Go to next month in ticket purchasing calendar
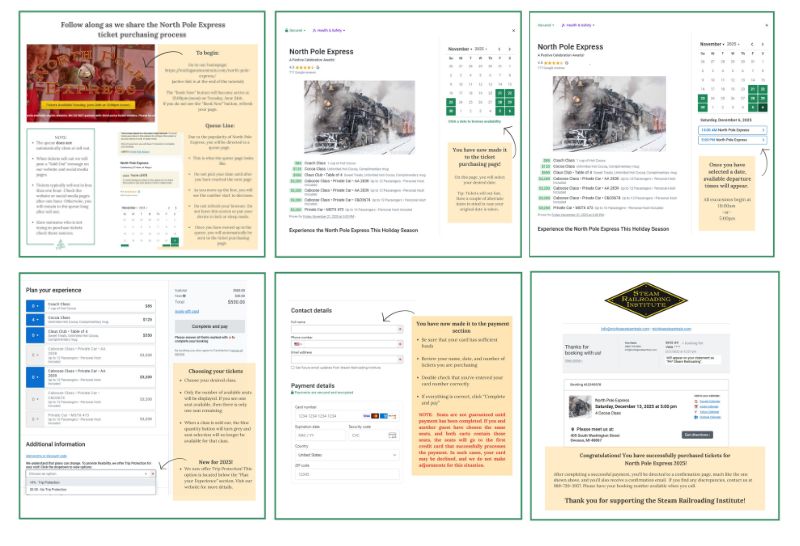 tap(509, 49)
